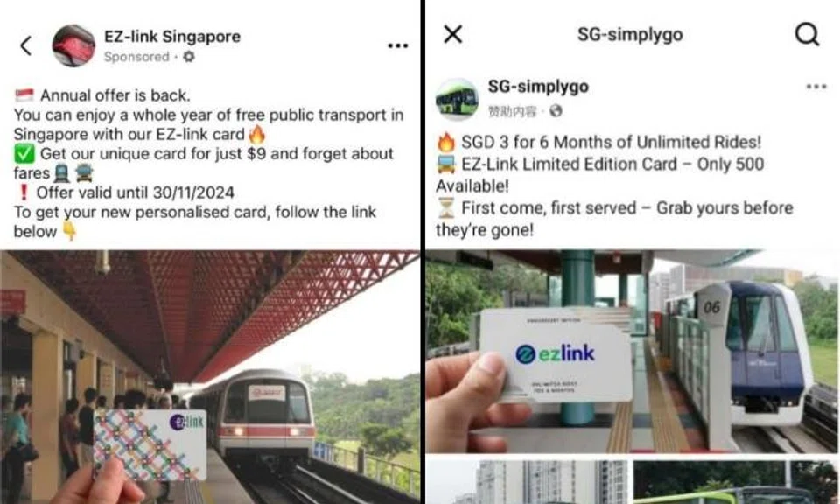The height and width of the screenshot is (504, 840).
Task: Open the MRT train station photo
Action: point(209,377)
